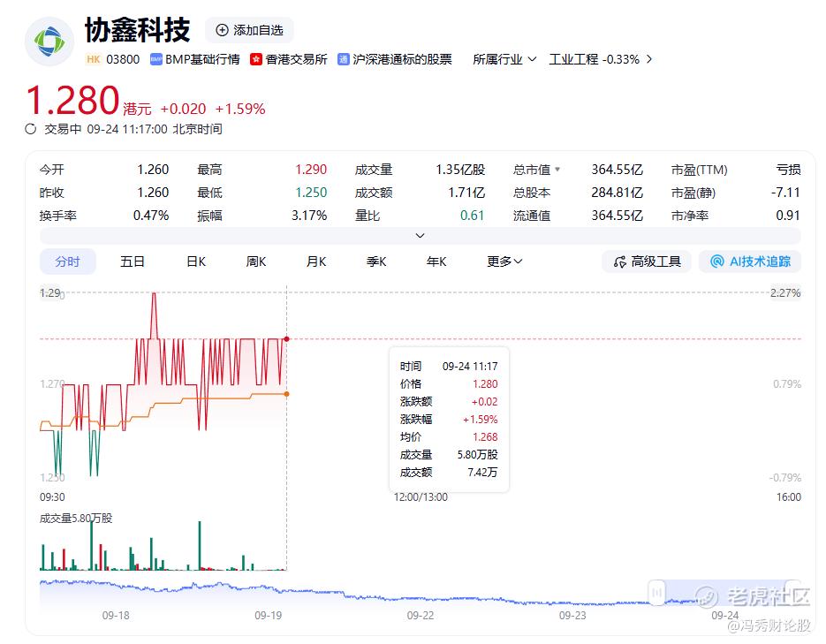The width and height of the screenshot is (826, 644).
Task: Expand more quote details chevron bar
Action: (x=420, y=235)
